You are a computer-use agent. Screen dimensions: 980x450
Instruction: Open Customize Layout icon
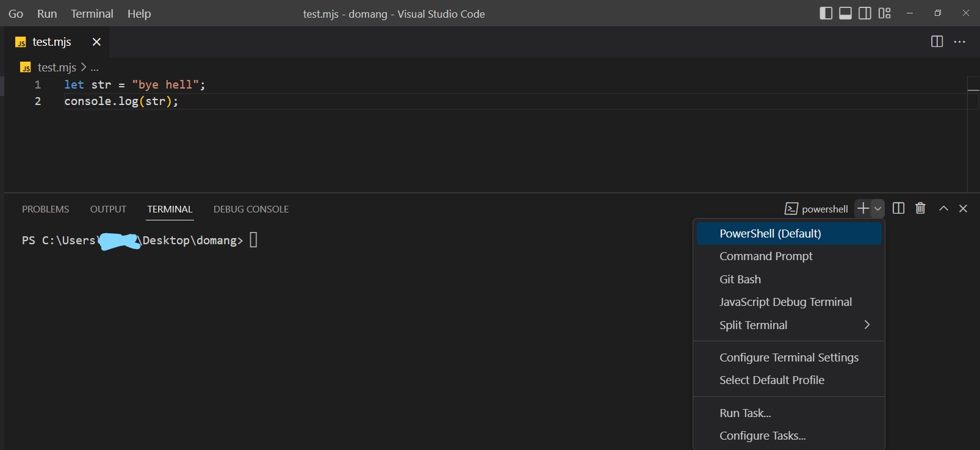(x=884, y=13)
